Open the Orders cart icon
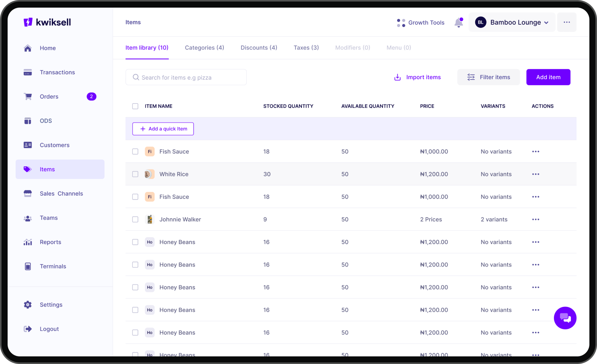597x364 pixels. point(28,97)
